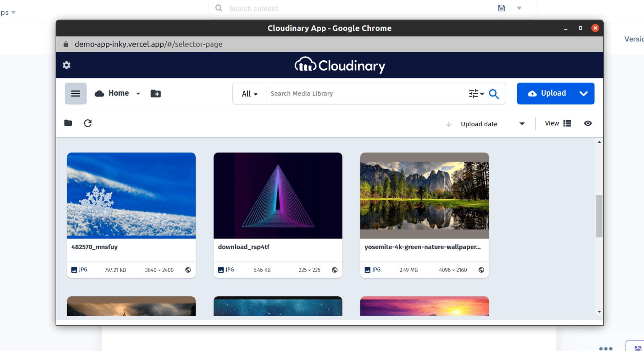The height and width of the screenshot is (351, 644).
Task: Toggle the hamburger navigation menu
Action: click(75, 93)
